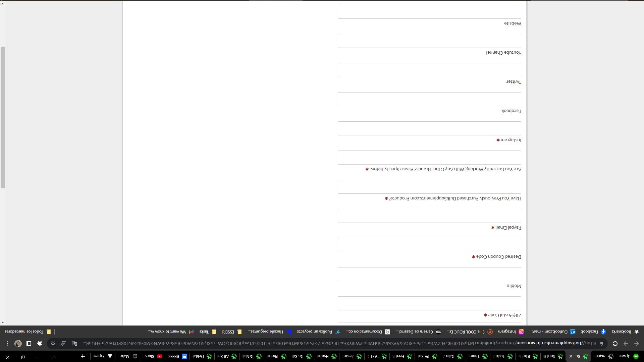The image size is (644, 362).
Task: Switch to the Make tab
Action: (x=128, y=356)
